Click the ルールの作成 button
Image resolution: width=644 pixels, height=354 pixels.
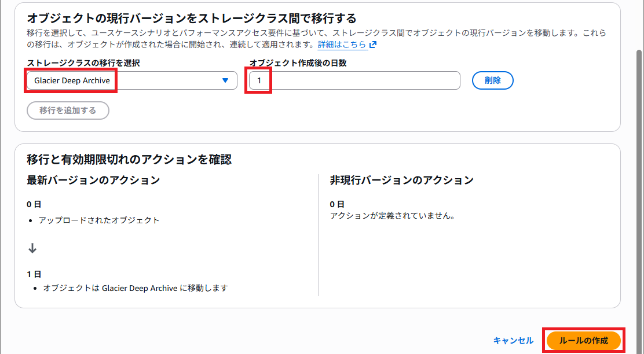(584, 341)
